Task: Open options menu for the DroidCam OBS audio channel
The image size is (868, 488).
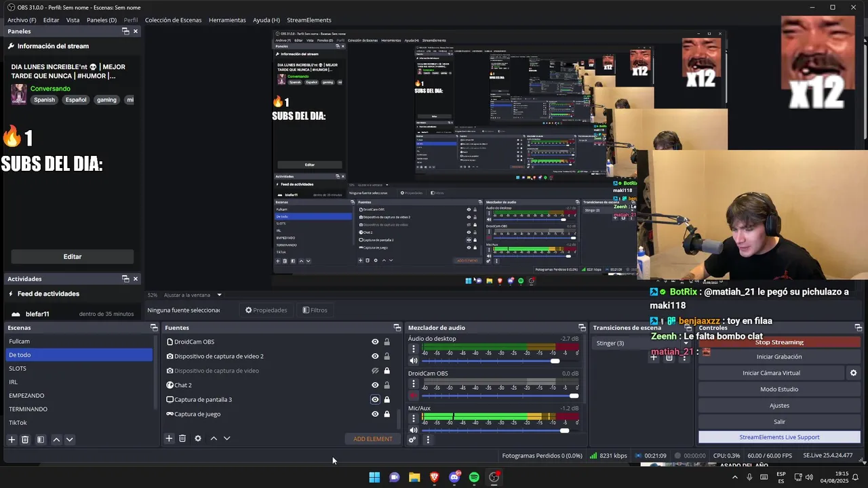Action: [x=414, y=384]
